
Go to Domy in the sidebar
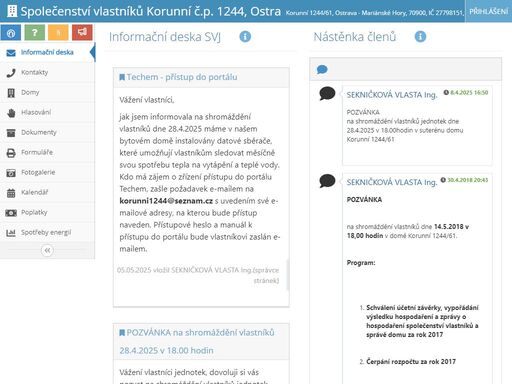click(x=47, y=92)
